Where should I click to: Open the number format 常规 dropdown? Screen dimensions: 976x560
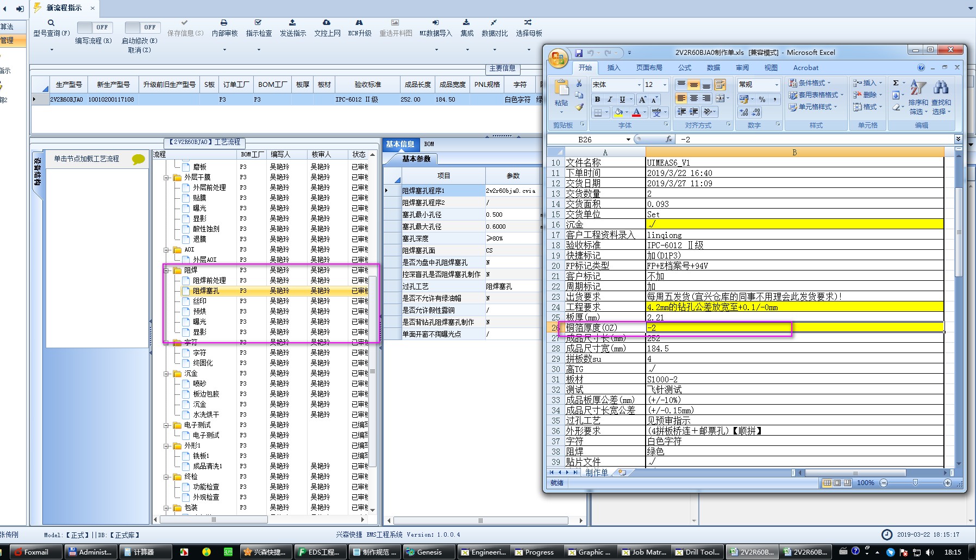pyautogui.click(x=776, y=85)
